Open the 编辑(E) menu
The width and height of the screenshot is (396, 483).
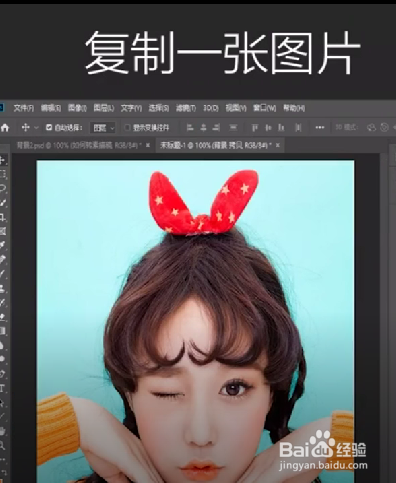51,108
